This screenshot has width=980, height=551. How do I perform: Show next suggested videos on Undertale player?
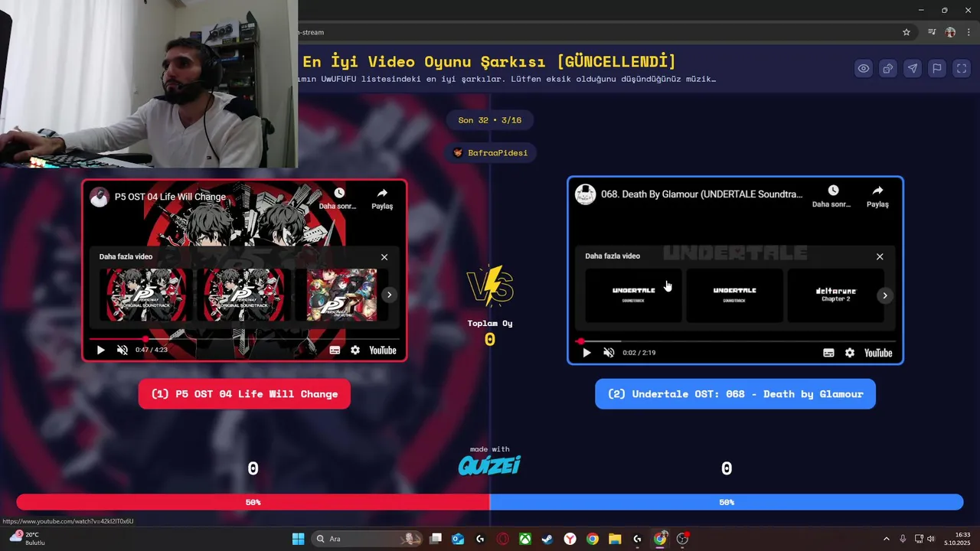pos(885,295)
